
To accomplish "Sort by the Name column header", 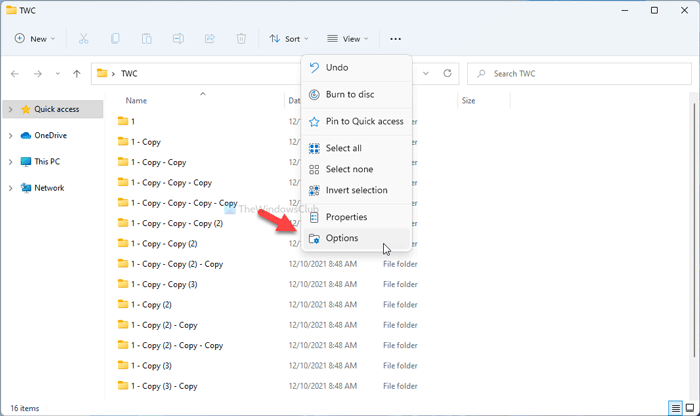I will click(x=136, y=100).
